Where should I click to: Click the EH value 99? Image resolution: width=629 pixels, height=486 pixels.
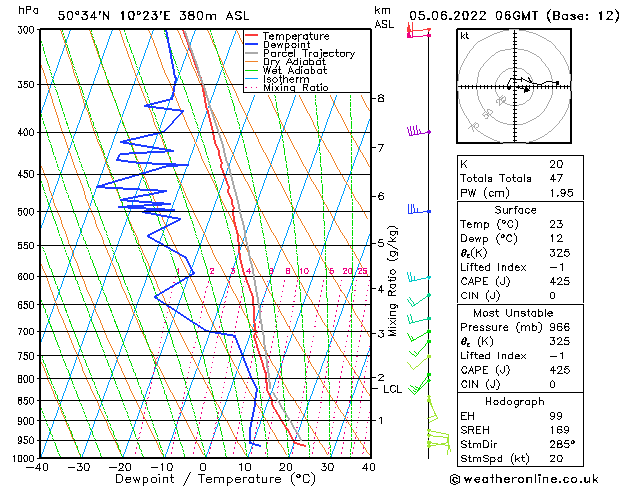click(x=556, y=416)
